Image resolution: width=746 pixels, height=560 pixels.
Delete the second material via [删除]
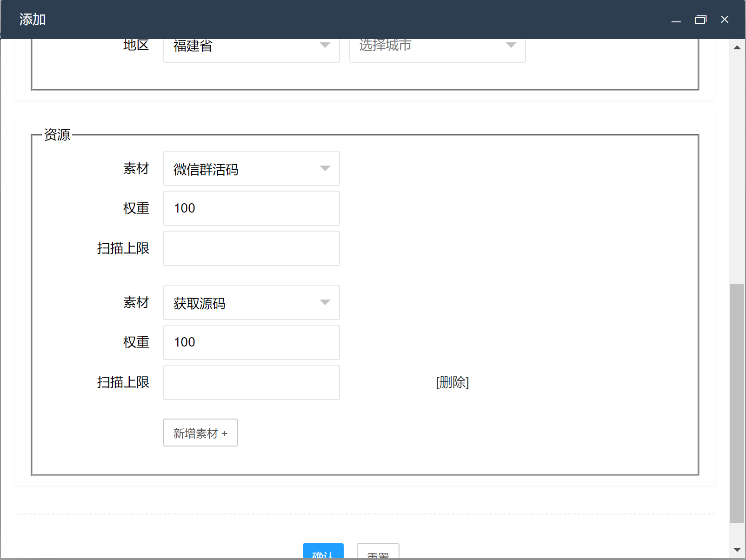[x=452, y=382]
